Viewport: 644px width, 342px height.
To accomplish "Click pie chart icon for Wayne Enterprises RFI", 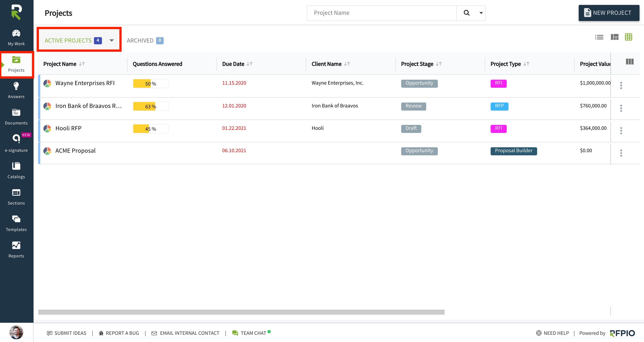I will point(47,83).
